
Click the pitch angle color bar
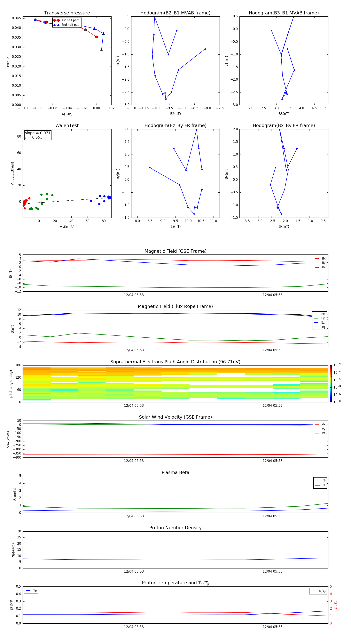(x=331, y=384)
